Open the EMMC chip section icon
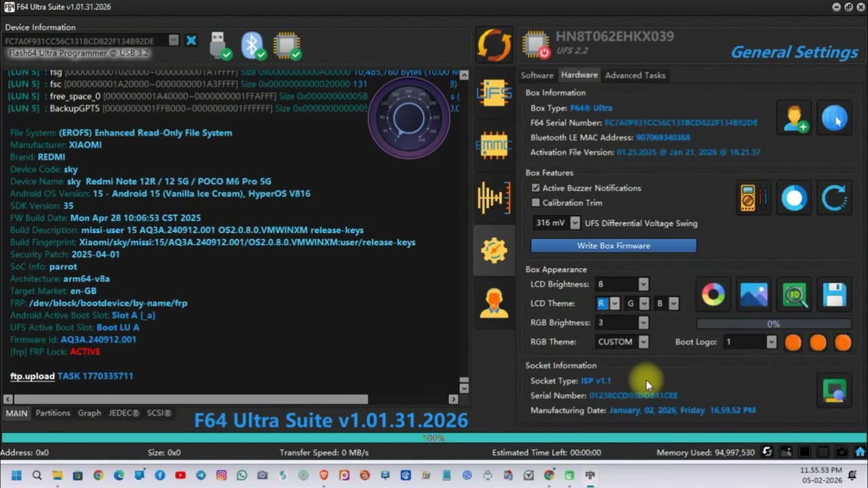 (x=494, y=145)
